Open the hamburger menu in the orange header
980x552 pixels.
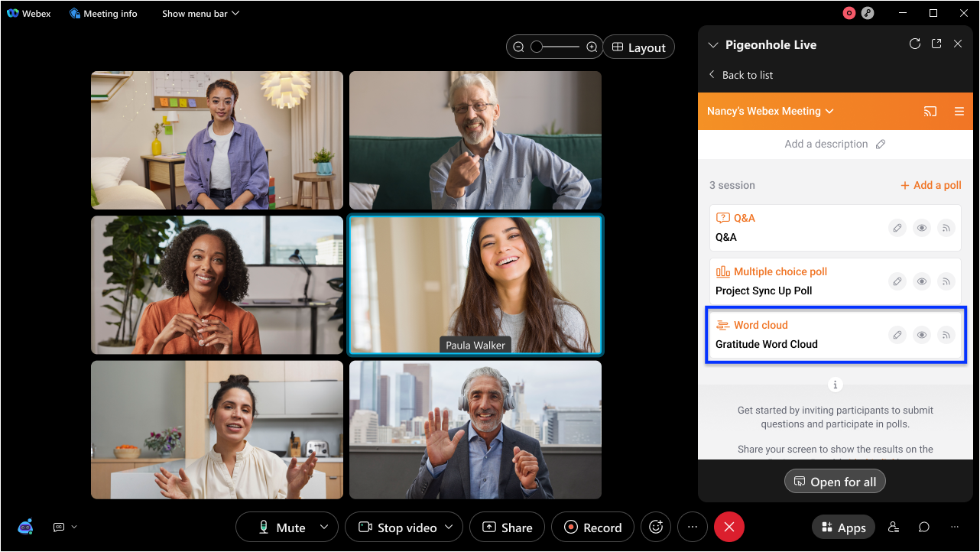pyautogui.click(x=959, y=112)
